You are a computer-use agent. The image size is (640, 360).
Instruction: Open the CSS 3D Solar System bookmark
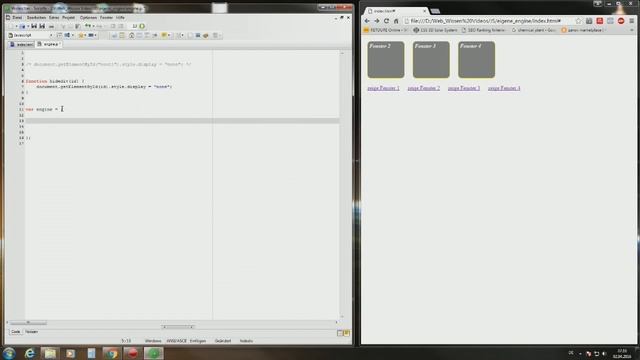(435, 30)
